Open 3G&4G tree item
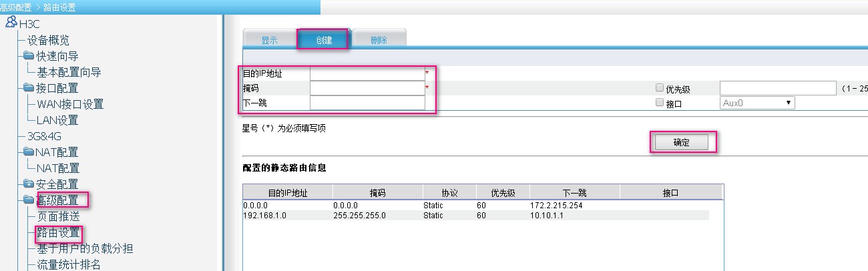This screenshot has width=868, height=271. (x=44, y=136)
